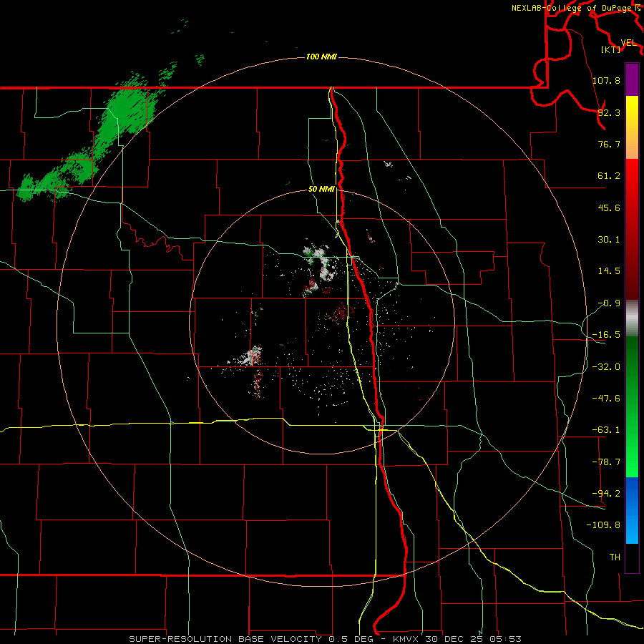The width and height of the screenshot is (644, 644).
Task: Select the -16.5 scale value
Action: click(606, 335)
